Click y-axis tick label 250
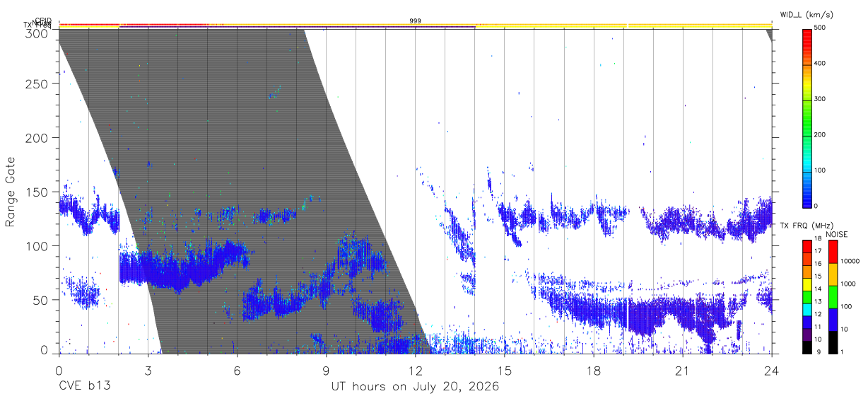This screenshot has width=868, height=401. [x=37, y=84]
